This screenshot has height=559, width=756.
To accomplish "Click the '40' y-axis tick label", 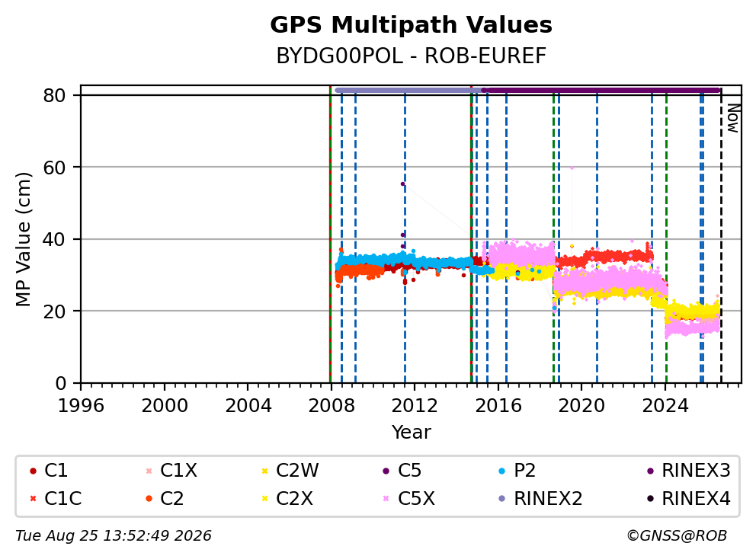I will (x=54, y=239).
